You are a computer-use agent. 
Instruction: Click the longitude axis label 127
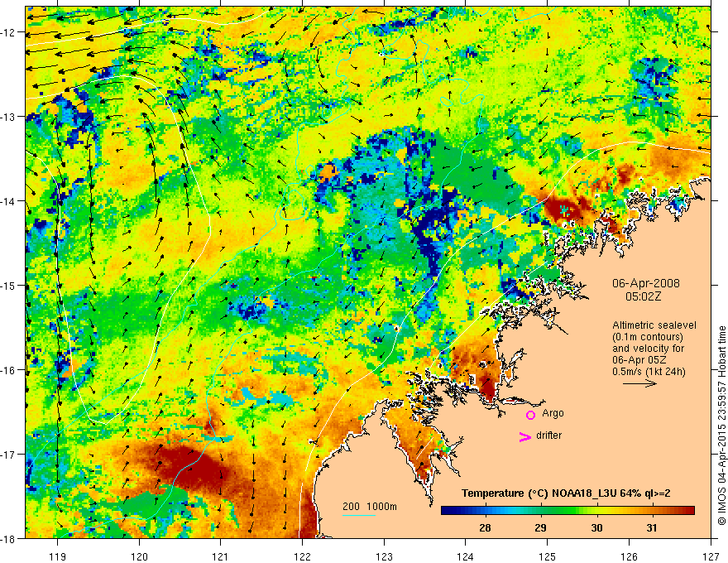(711, 556)
